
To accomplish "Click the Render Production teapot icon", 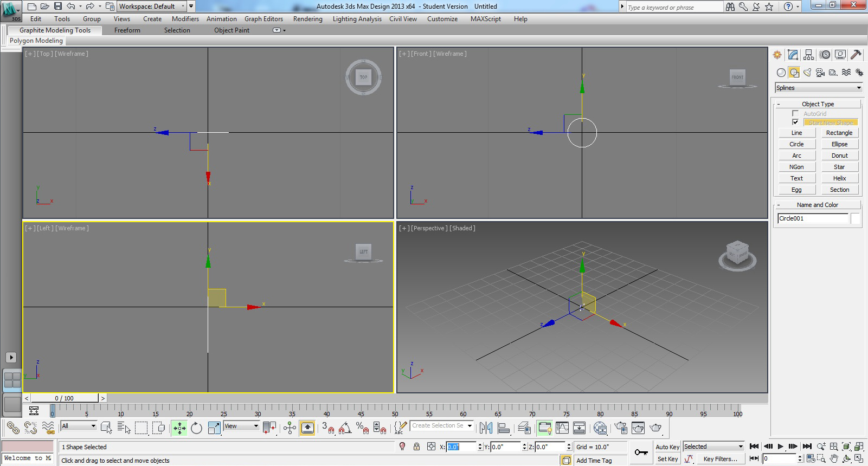I will tap(656, 428).
